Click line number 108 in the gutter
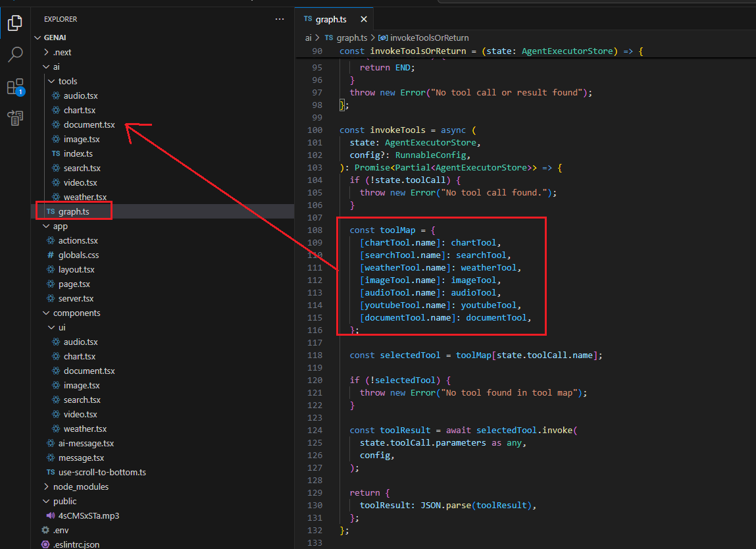 click(x=315, y=230)
